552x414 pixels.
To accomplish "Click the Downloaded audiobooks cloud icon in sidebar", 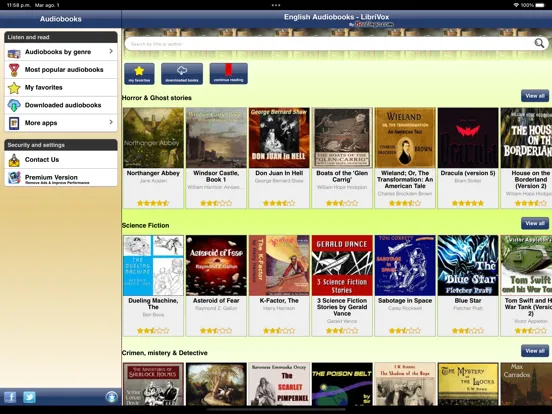I will pyautogui.click(x=14, y=105).
